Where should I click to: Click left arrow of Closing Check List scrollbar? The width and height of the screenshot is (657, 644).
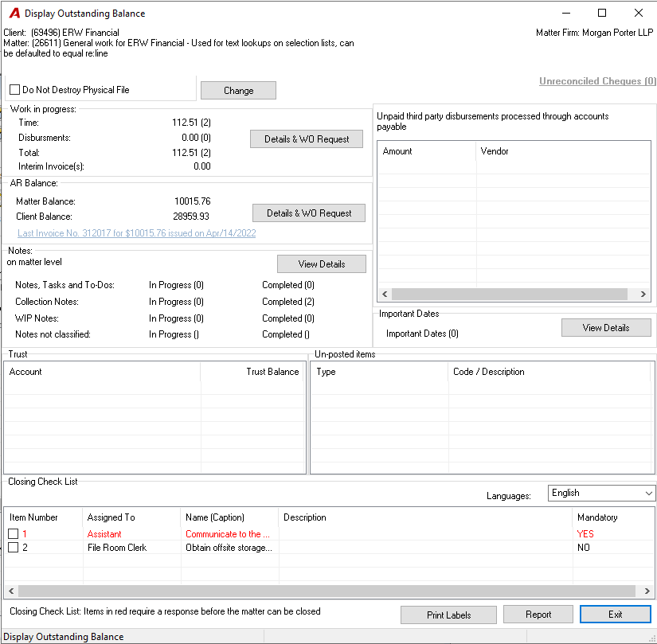[11, 591]
